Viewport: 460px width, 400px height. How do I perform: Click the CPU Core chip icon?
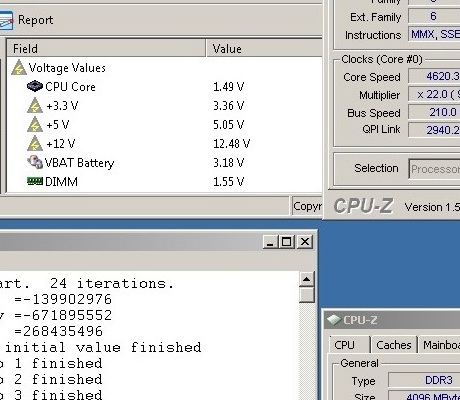pos(35,86)
